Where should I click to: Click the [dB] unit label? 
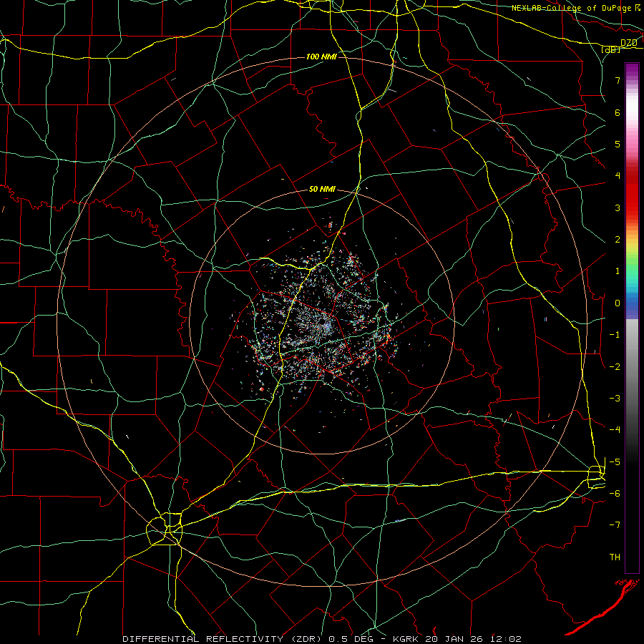click(610, 49)
